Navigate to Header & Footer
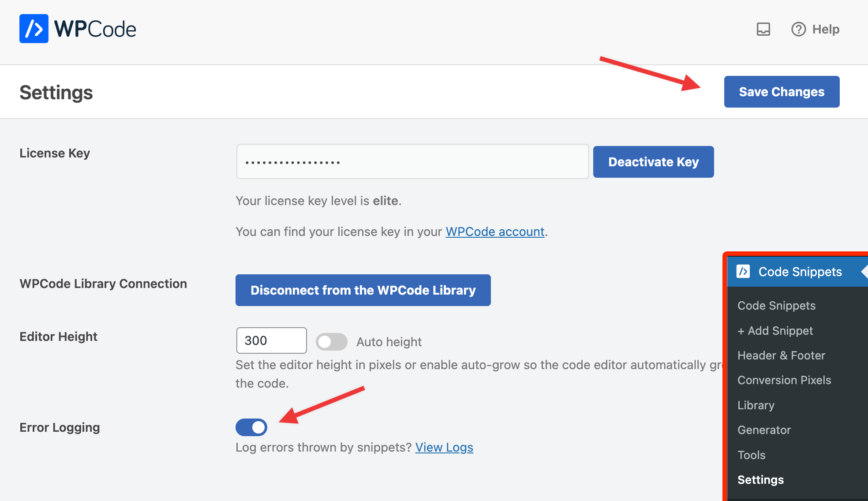Viewport: 868px width, 501px height. click(x=781, y=355)
